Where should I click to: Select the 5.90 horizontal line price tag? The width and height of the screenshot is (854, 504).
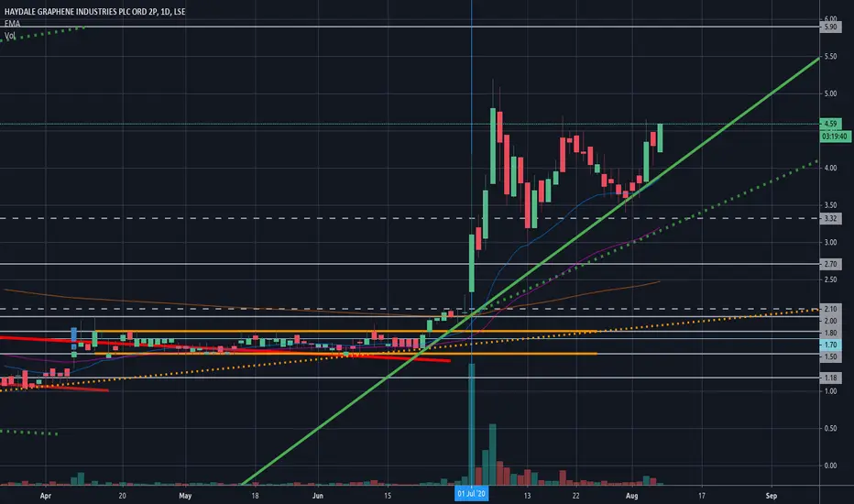click(830, 27)
